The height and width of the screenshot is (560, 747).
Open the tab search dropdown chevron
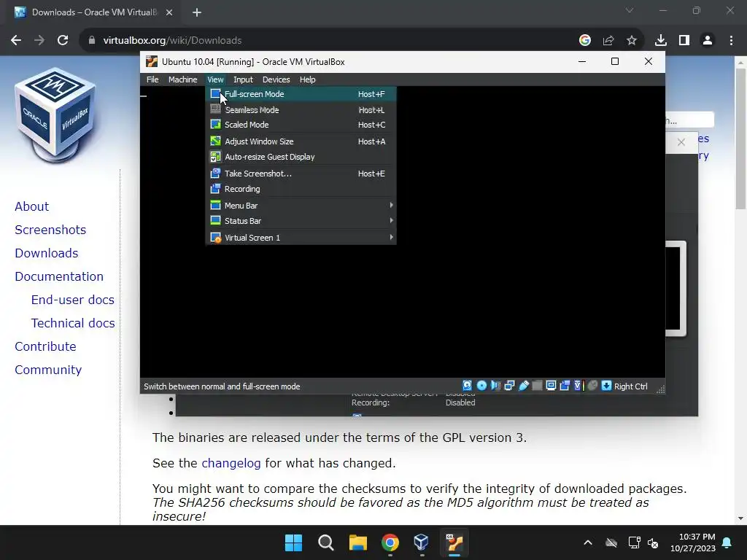630,10
